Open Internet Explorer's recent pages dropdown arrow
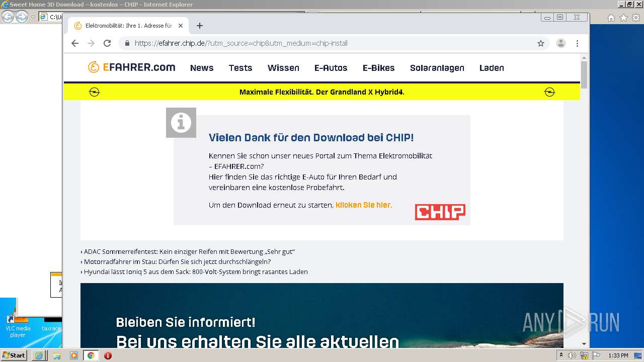The image size is (644, 362). click(x=33, y=17)
